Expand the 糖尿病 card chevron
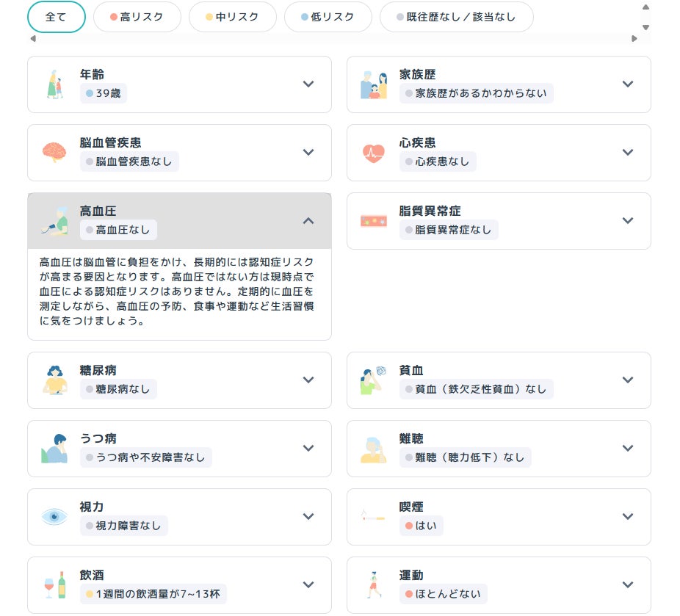Viewport: 680px width, 616px height. point(308,380)
